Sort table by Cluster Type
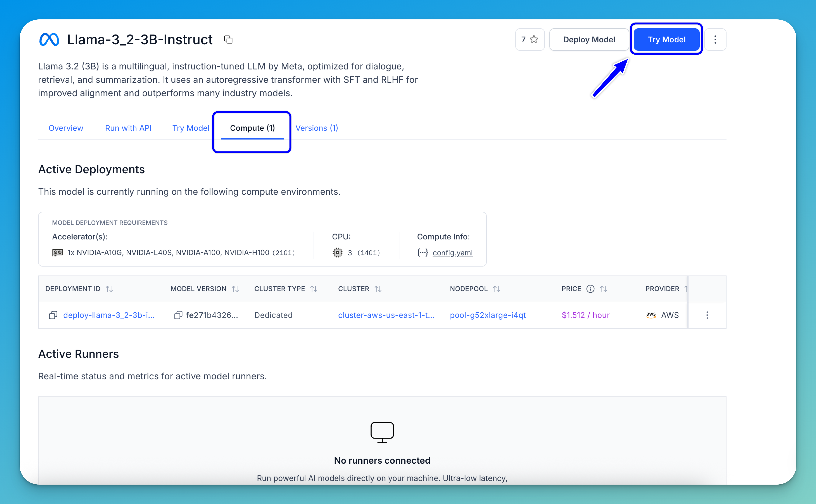 coord(314,289)
